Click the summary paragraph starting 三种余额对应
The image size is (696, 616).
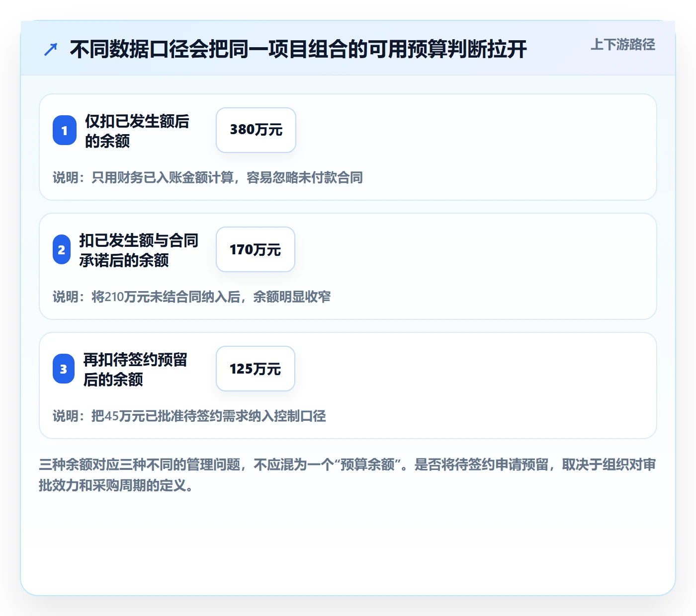(x=348, y=475)
